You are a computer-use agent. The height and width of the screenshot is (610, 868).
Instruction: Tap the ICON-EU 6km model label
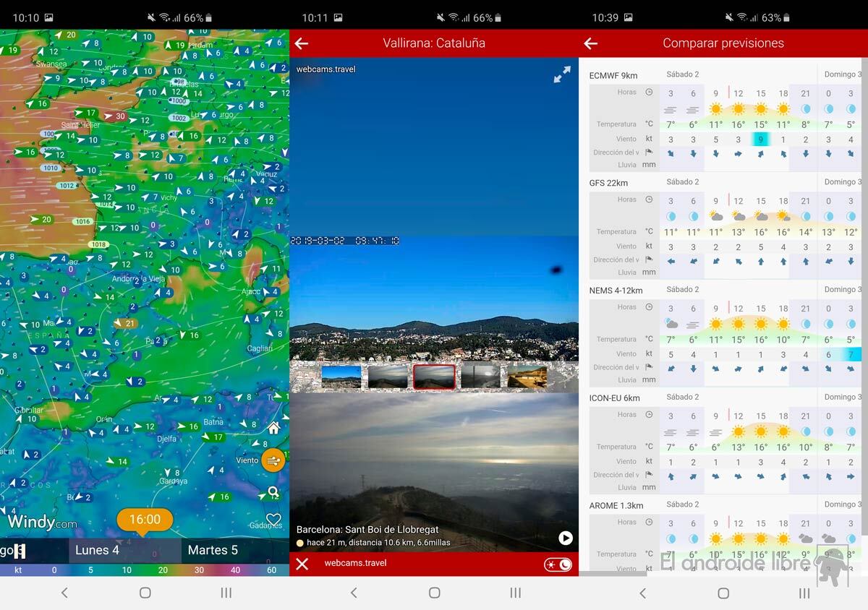615,398
